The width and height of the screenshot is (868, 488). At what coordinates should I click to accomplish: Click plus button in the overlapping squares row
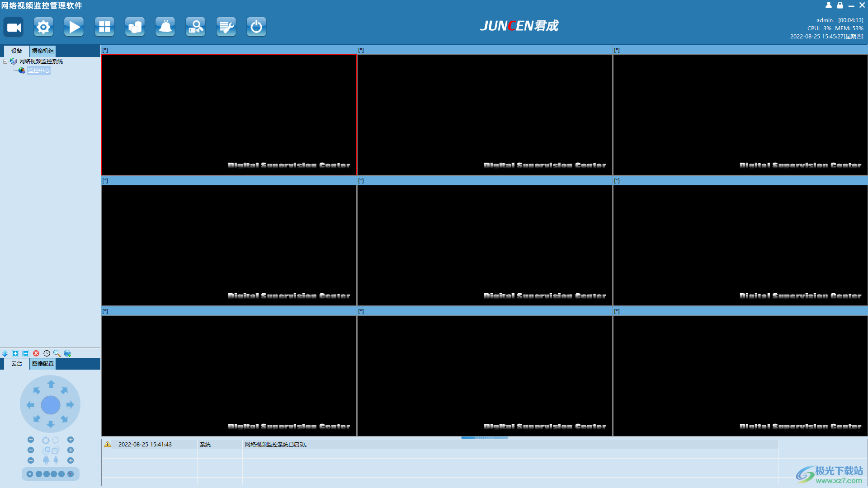click(71, 450)
